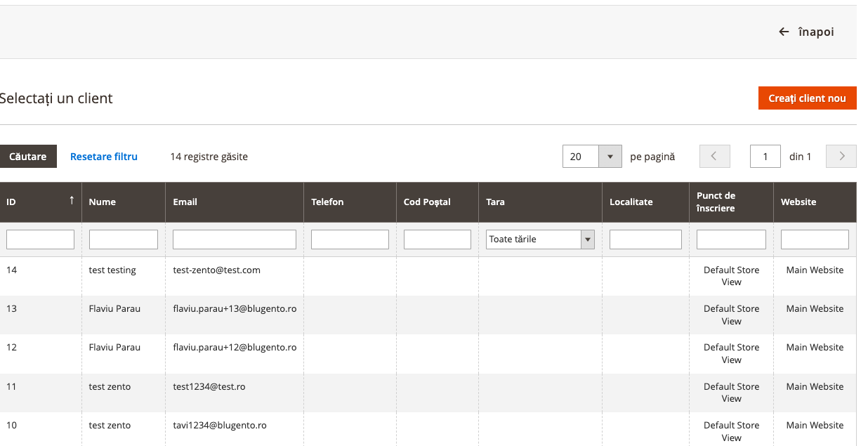Viewport: 868px width, 446px height.
Task: Focus the Email filter field
Action: tap(235, 240)
